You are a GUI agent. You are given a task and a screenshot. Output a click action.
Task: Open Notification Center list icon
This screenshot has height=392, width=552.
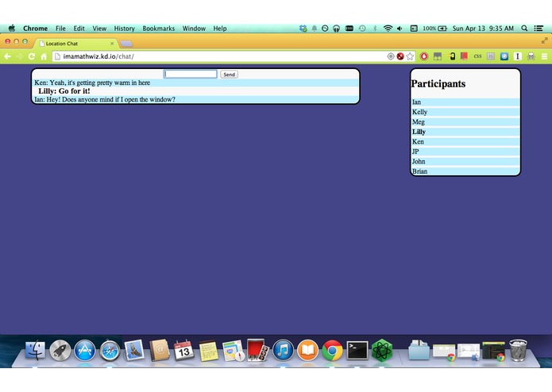pos(538,28)
